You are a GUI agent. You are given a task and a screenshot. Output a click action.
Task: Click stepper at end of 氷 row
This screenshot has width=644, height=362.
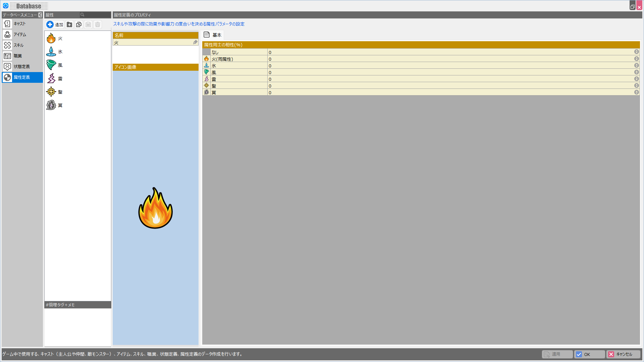(636, 65)
